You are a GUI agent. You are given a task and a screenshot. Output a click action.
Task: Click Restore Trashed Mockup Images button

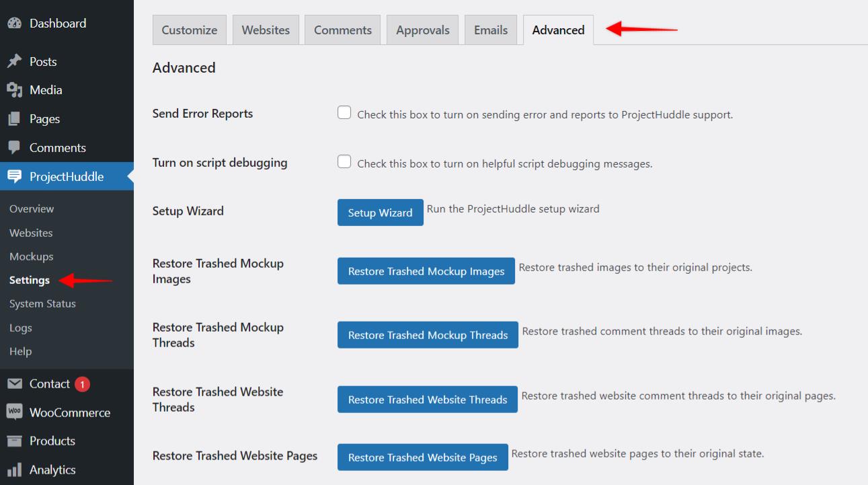click(x=426, y=271)
